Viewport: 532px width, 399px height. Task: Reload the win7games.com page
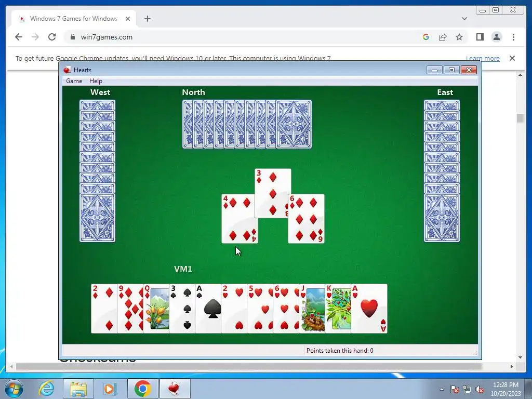tap(52, 37)
